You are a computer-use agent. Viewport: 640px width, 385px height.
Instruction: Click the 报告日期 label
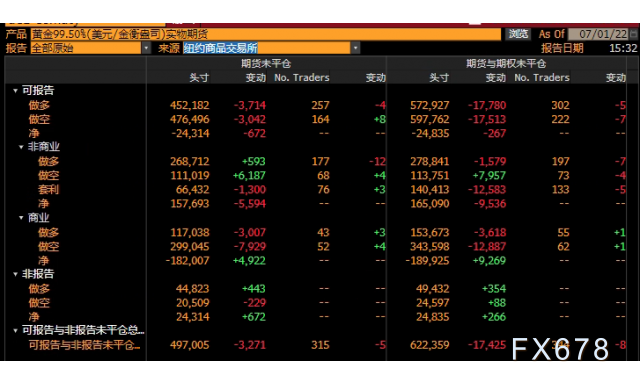click(562, 48)
